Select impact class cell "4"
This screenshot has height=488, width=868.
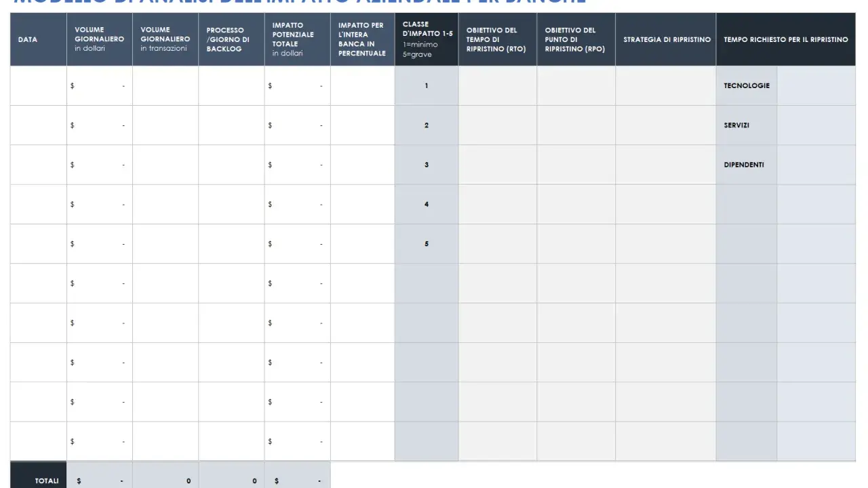(x=427, y=204)
